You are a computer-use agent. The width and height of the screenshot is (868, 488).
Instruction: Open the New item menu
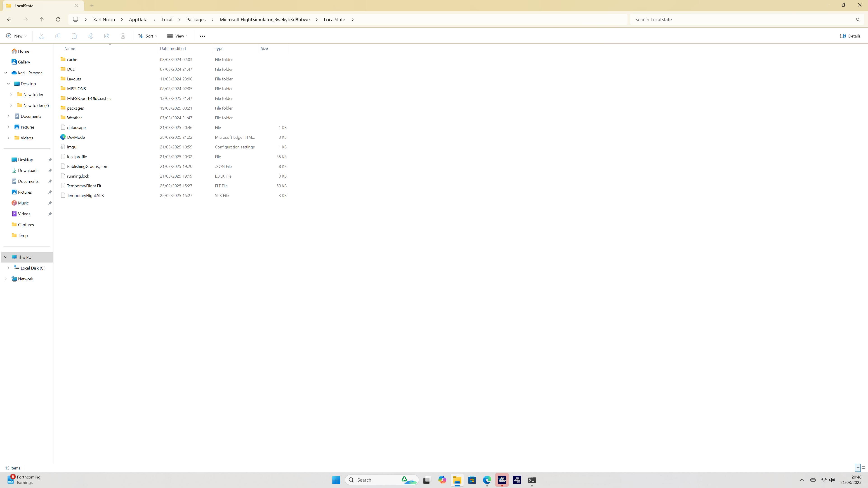click(x=16, y=36)
